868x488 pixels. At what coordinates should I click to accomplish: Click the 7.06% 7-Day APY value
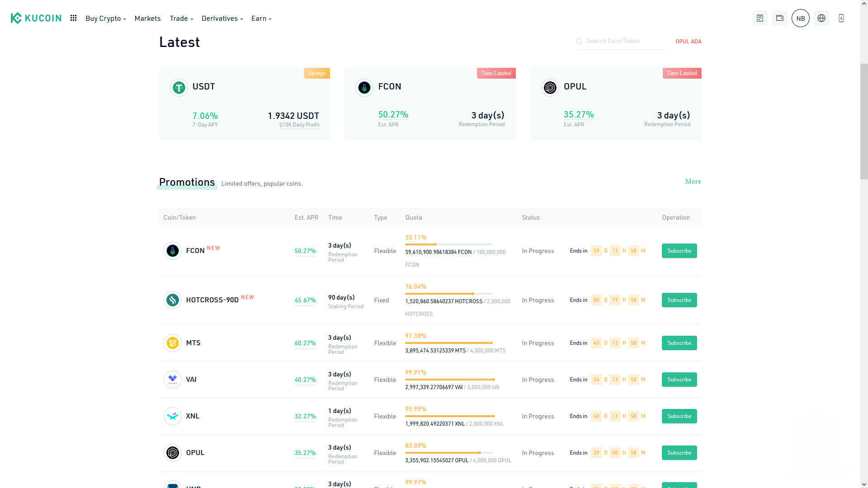click(x=205, y=116)
